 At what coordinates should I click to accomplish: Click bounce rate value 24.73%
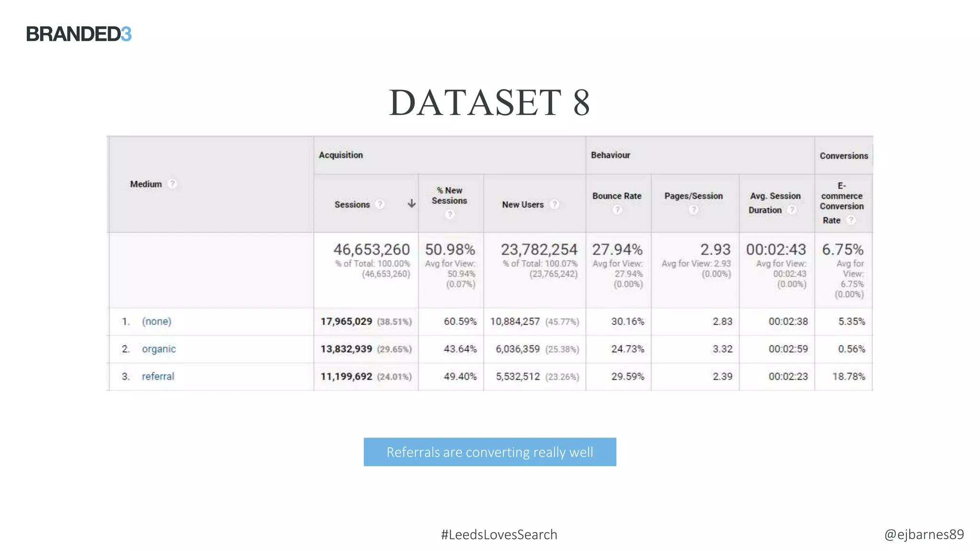[627, 349]
